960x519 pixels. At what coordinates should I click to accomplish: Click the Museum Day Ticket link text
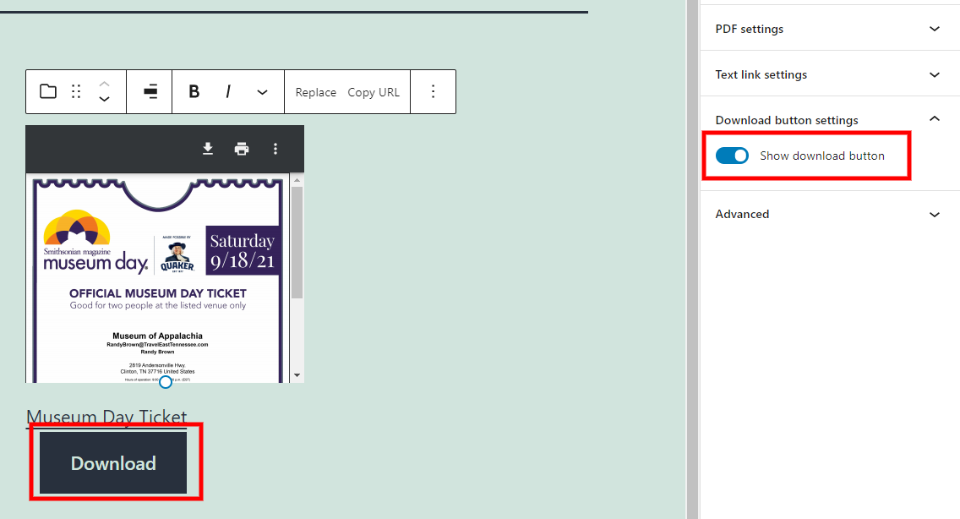[x=107, y=417]
